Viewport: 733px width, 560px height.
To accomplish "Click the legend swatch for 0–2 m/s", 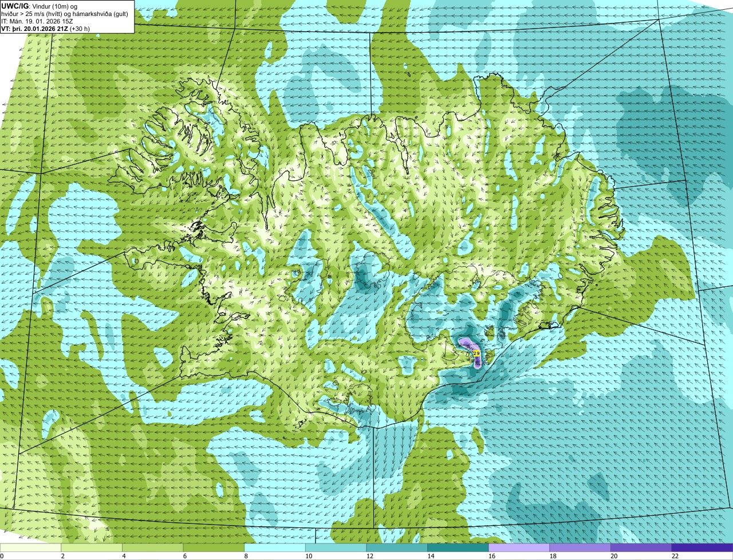I will click(30, 547).
